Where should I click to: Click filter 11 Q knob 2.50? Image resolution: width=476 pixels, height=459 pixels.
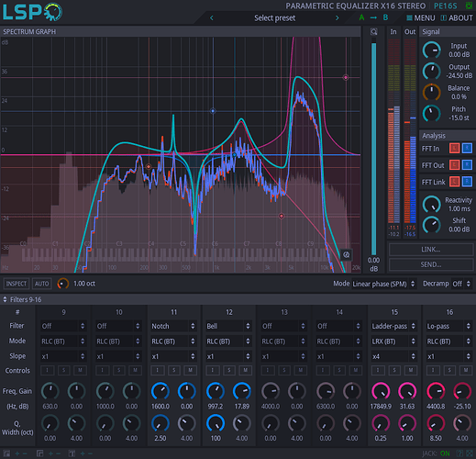(x=161, y=423)
